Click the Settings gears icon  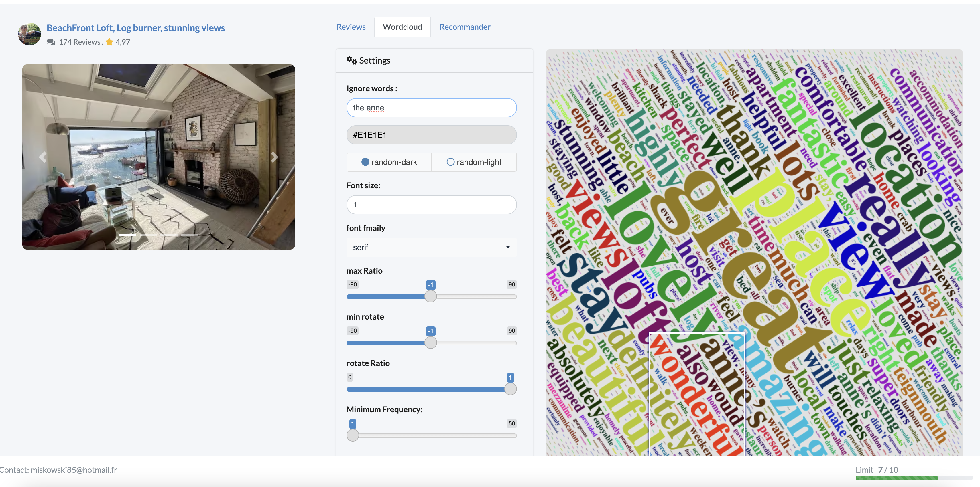point(351,60)
